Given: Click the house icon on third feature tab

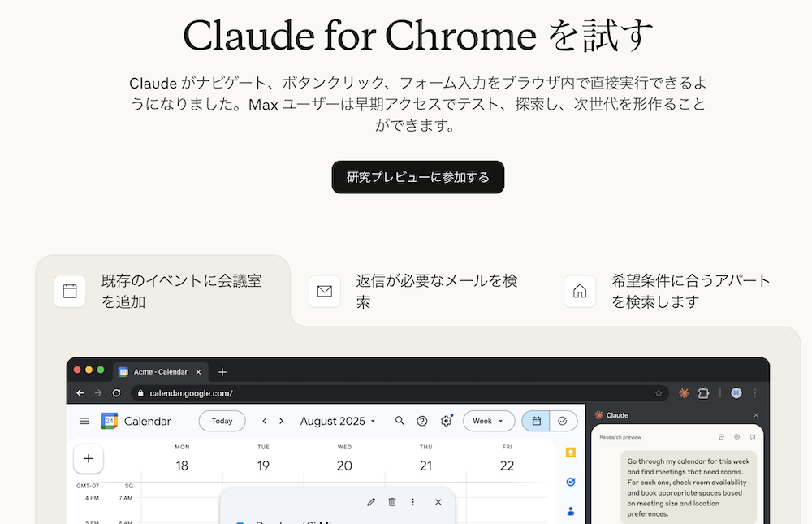Looking at the screenshot, I should (580, 291).
